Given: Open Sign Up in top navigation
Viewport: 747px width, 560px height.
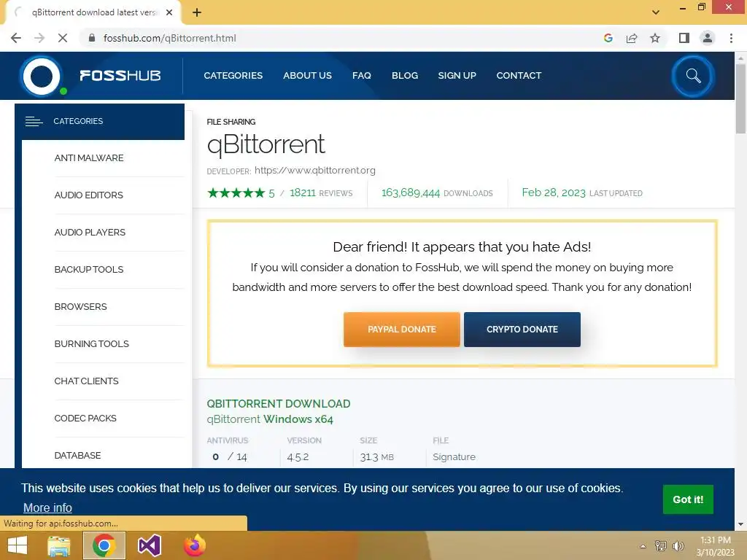Looking at the screenshot, I should point(457,75).
